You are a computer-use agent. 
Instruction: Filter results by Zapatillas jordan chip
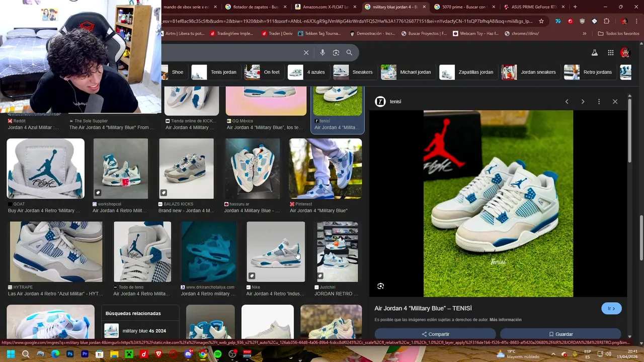468,72
